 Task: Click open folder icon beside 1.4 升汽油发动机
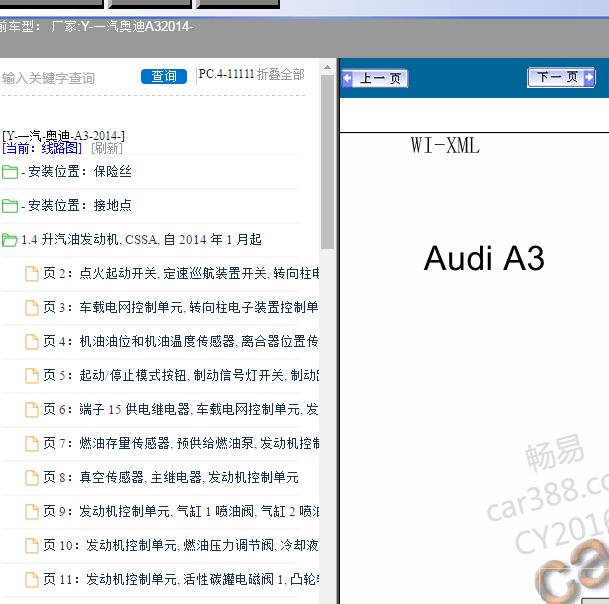pos(10,240)
